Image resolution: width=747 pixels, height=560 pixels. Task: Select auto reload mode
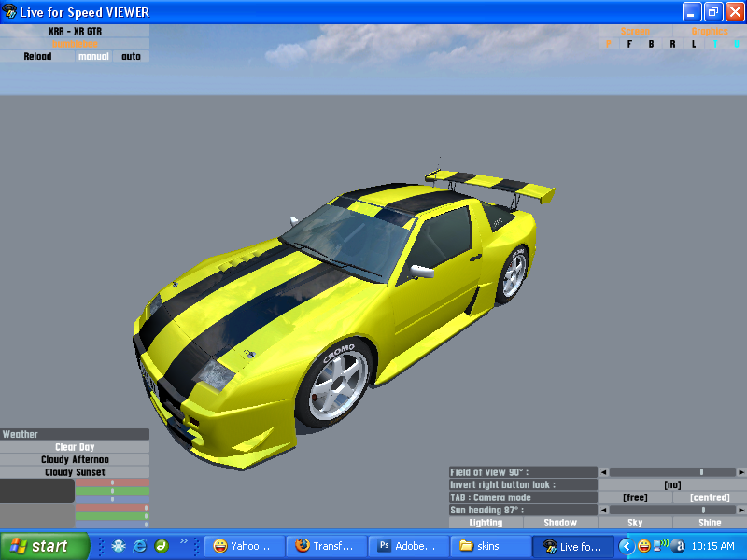pyautogui.click(x=131, y=56)
